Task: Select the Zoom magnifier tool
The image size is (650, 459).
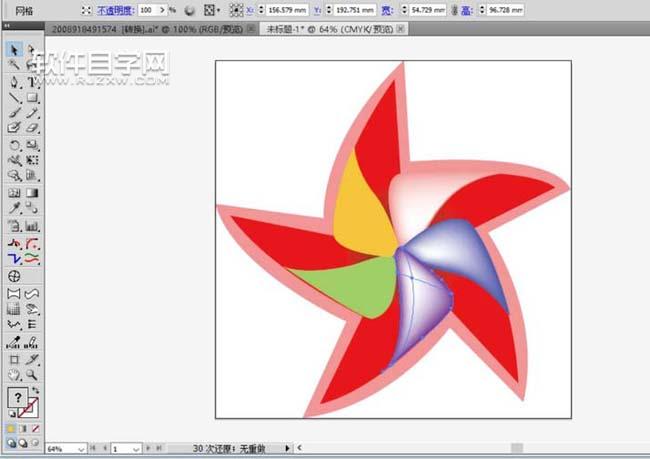Action: click(x=32, y=374)
